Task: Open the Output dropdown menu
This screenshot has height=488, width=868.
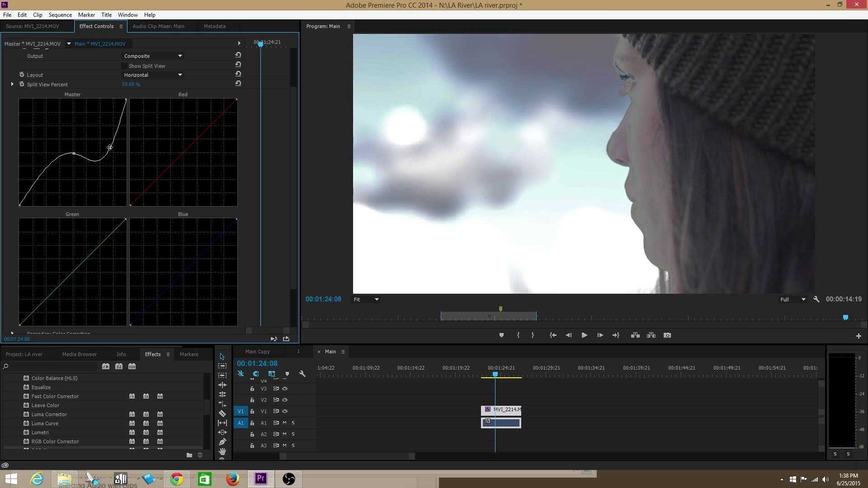Action: (152, 56)
